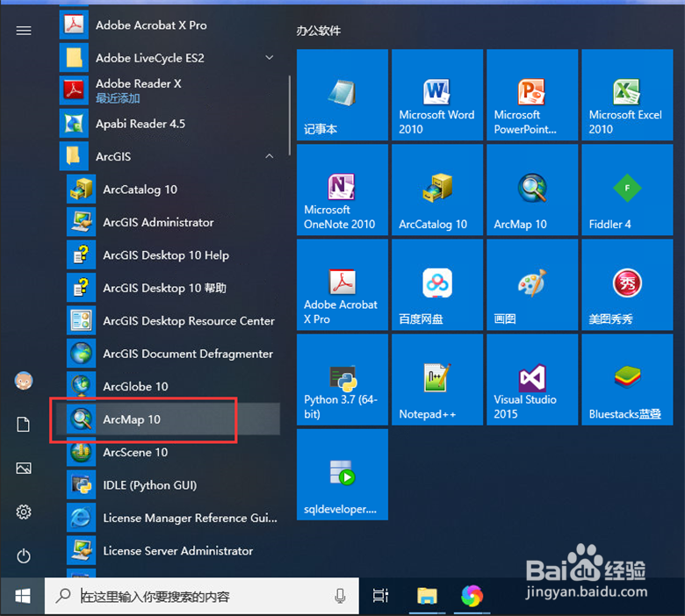Image resolution: width=685 pixels, height=616 pixels.
Task: Open the Notepad++ tile
Action: pos(437,380)
